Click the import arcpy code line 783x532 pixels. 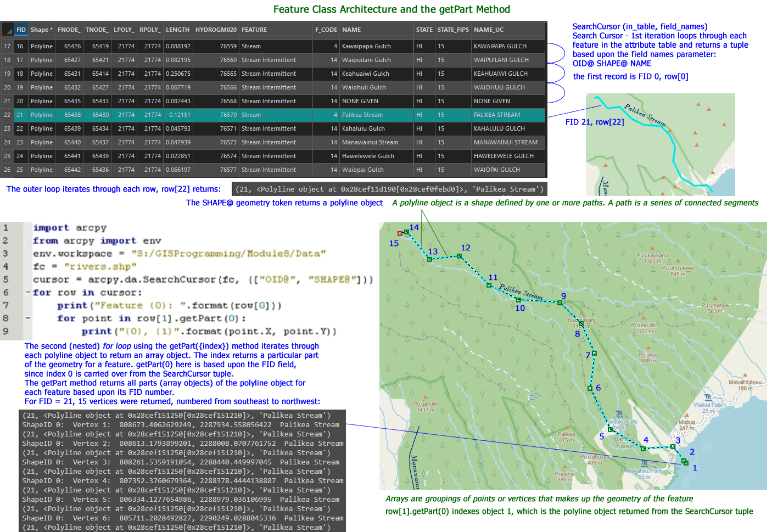tap(70, 228)
